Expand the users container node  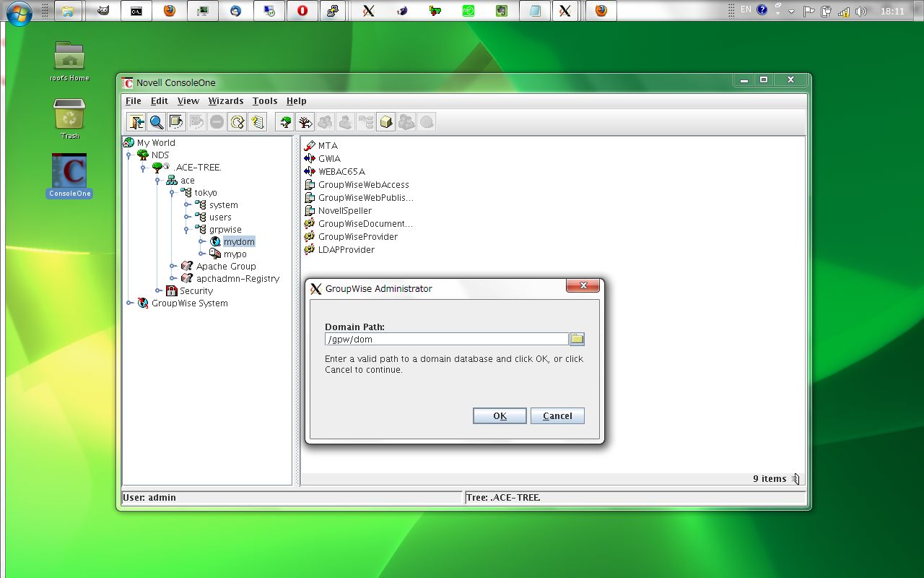[x=187, y=217]
